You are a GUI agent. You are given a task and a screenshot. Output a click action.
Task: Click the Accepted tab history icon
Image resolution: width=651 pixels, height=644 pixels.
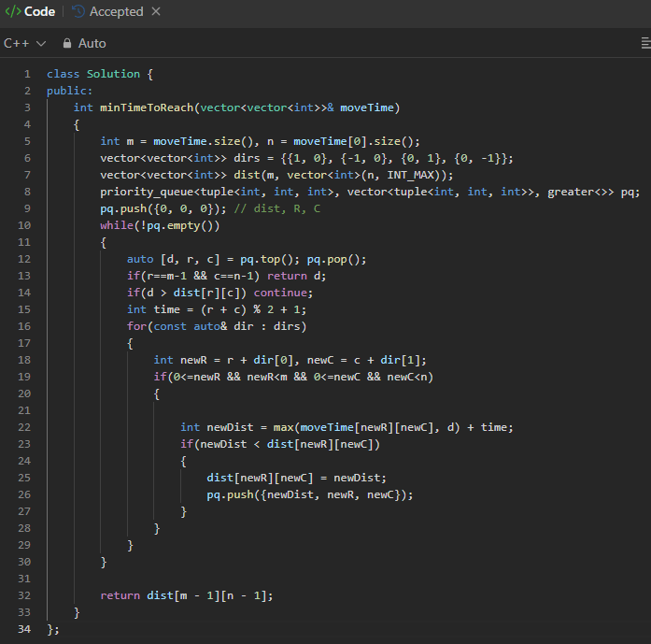[78, 12]
